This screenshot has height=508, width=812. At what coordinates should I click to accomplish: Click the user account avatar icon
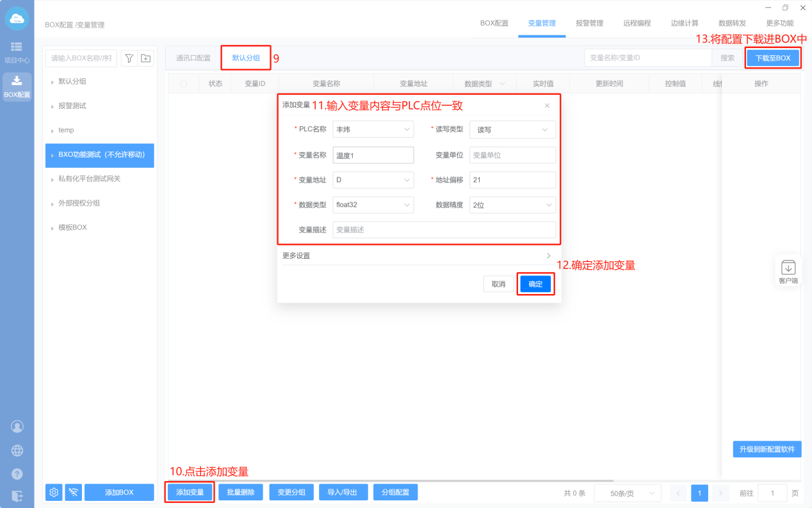tap(17, 427)
